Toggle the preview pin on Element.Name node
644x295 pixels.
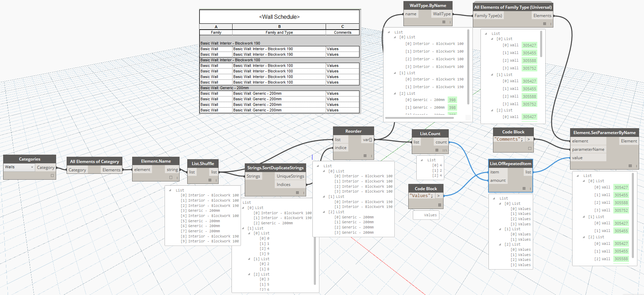[171, 177]
